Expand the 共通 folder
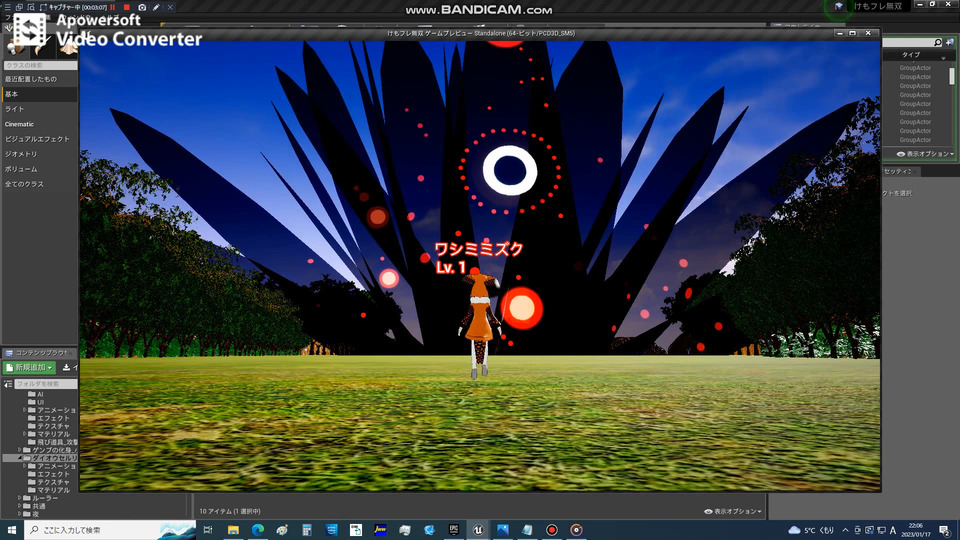The height and width of the screenshot is (540, 960). pyautogui.click(x=20, y=506)
